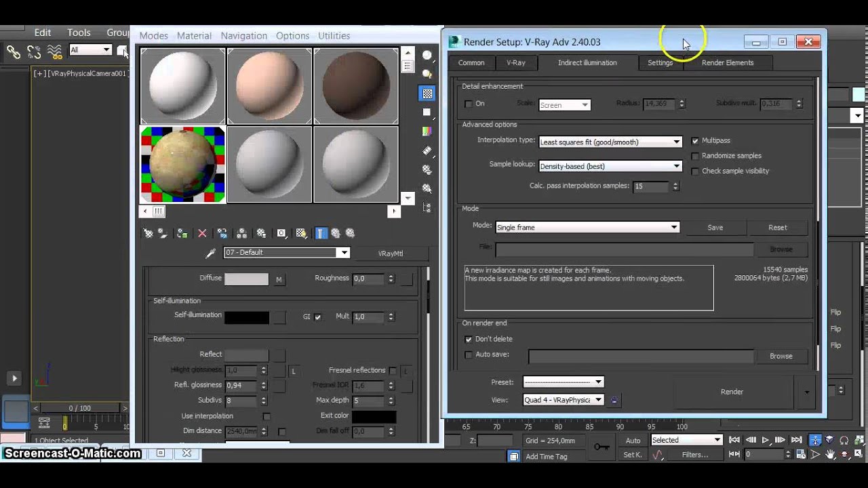Viewport: 868px width, 488px height.
Task: Switch to the Common tab
Action: pos(471,63)
